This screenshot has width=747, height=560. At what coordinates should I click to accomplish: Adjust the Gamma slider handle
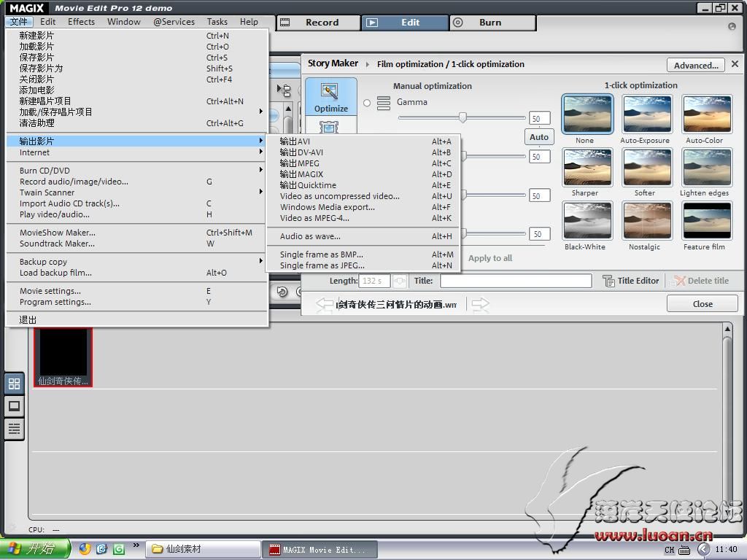pos(462,117)
